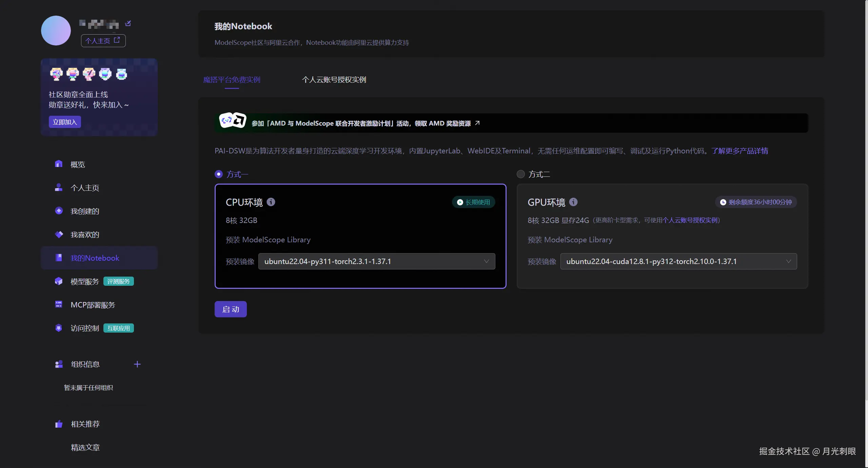868x468 pixels.
Task: Click the MCP部署服务 server icon
Action: click(x=59, y=304)
